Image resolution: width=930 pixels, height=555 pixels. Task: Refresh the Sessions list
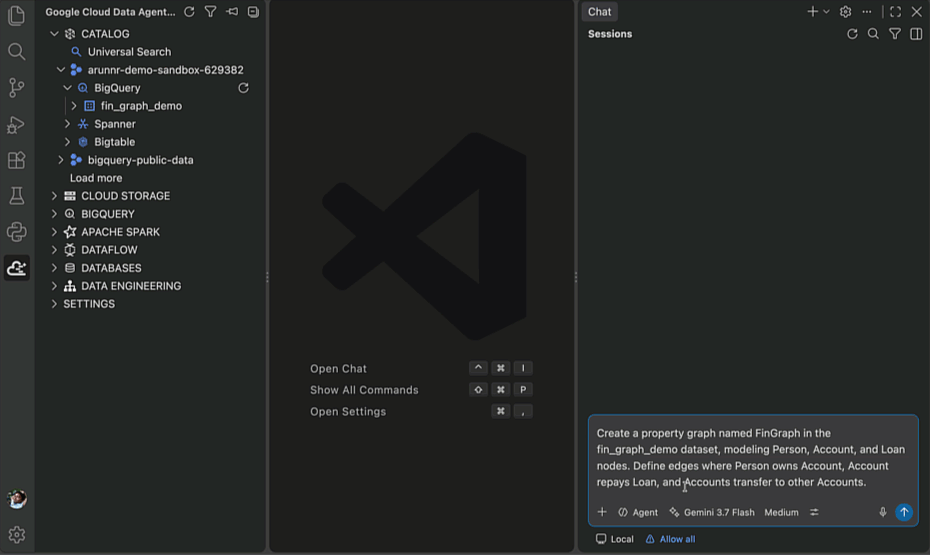852,34
